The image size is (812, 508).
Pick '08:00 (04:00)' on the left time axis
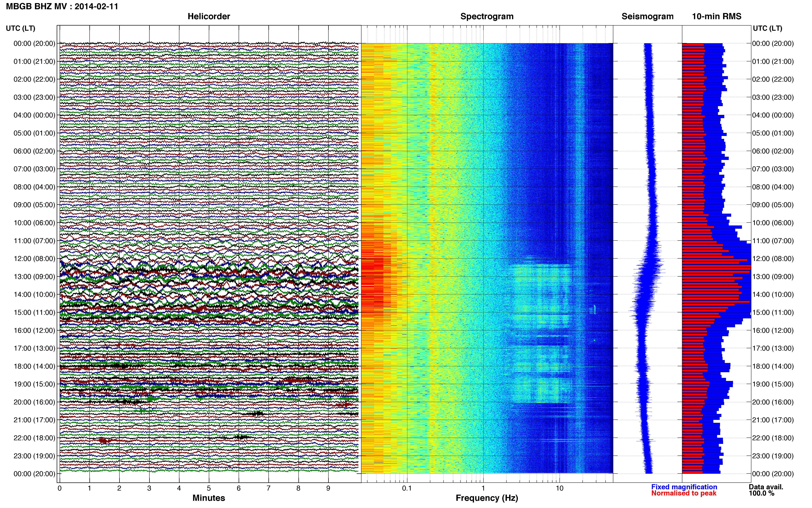[34, 187]
